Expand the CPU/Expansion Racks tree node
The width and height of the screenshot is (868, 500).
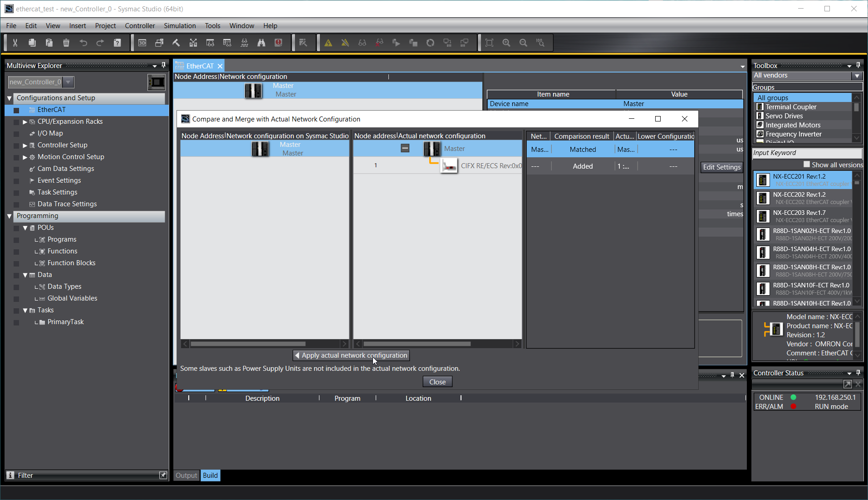[x=25, y=121]
